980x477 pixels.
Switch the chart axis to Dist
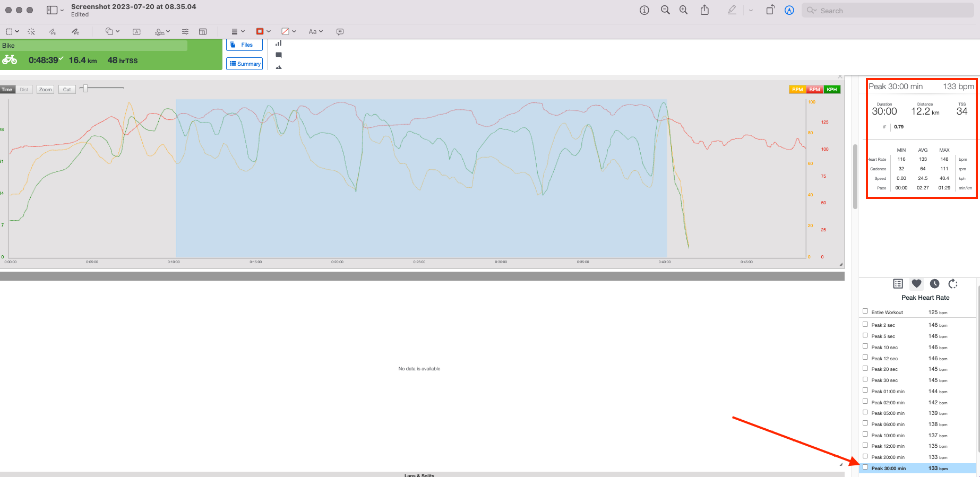[x=24, y=89]
